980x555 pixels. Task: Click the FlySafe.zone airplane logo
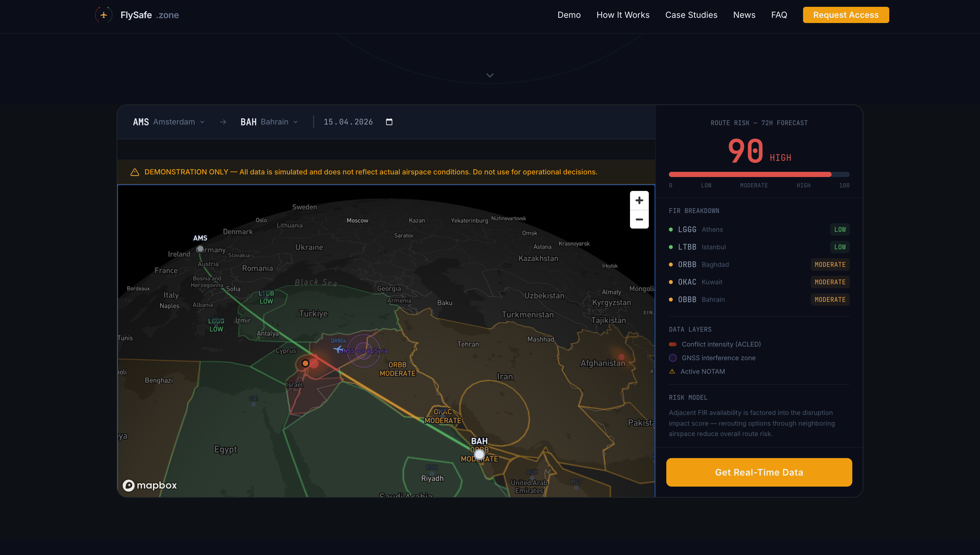103,15
